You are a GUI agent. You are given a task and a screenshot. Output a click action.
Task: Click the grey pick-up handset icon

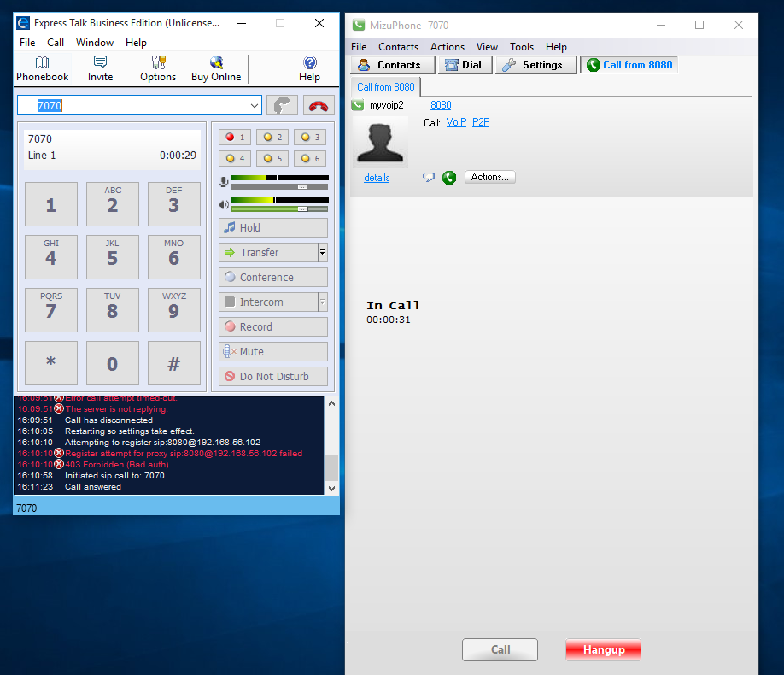[282, 105]
